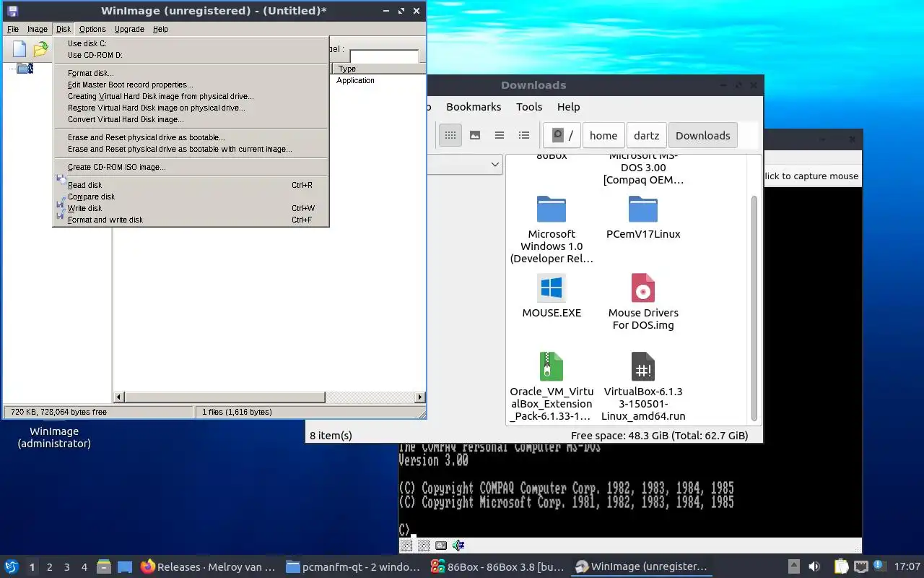The height and width of the screenshot is (578, 924).
Task: Click the 'Application' cell in WinImage list
Action: (355, 80)
